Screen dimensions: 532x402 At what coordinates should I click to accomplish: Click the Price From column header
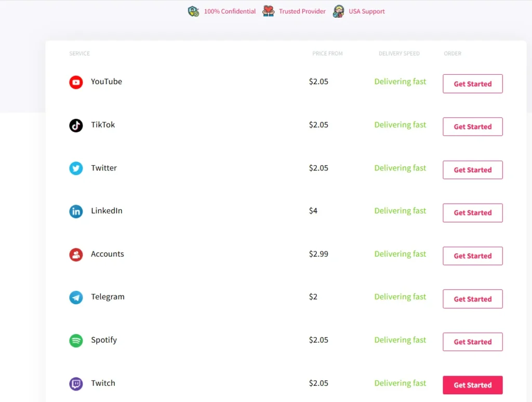327,53
